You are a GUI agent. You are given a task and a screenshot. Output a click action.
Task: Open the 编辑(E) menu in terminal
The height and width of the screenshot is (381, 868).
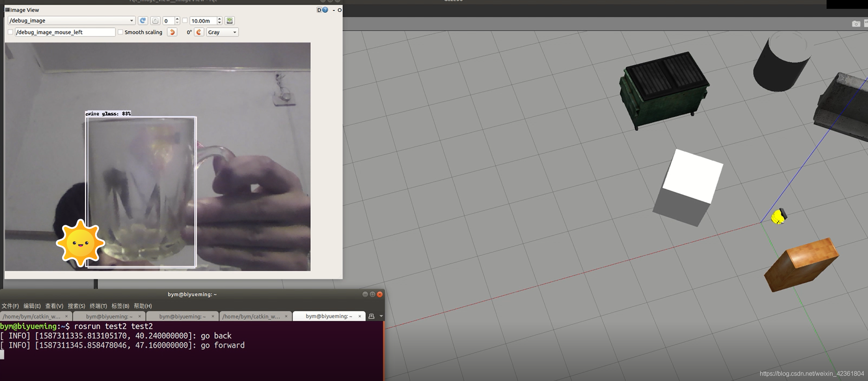[x=32, y=306]
